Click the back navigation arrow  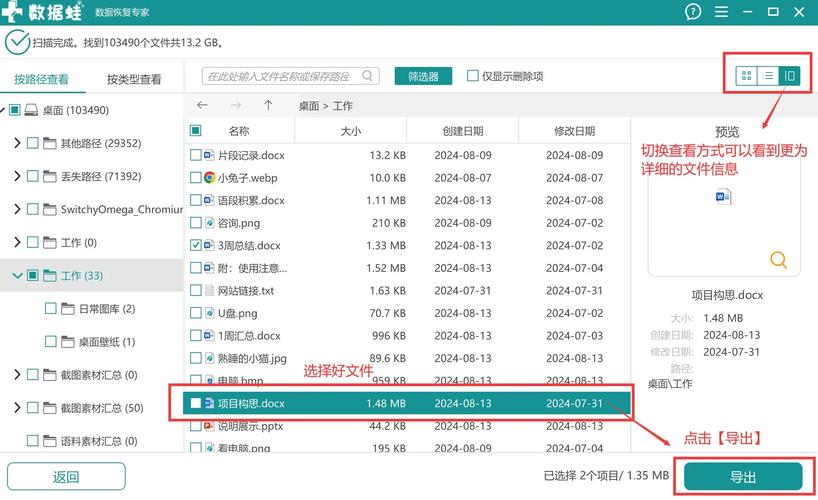203,105
